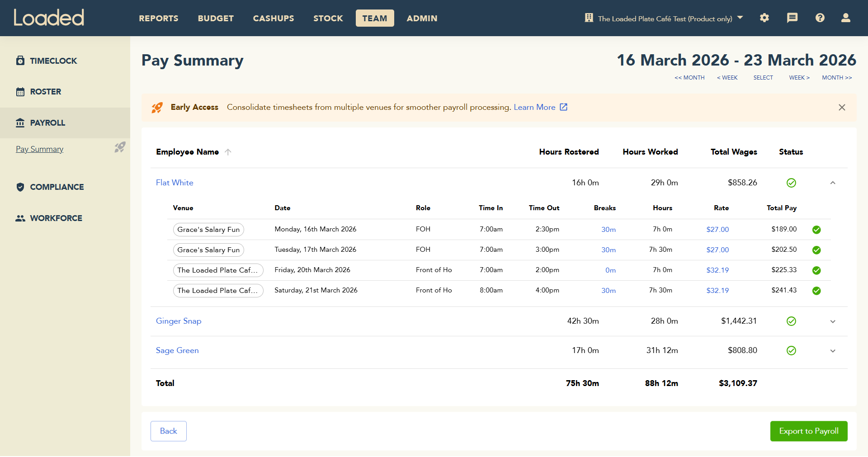Open the settings gear icon

click(x=764, y=18)
